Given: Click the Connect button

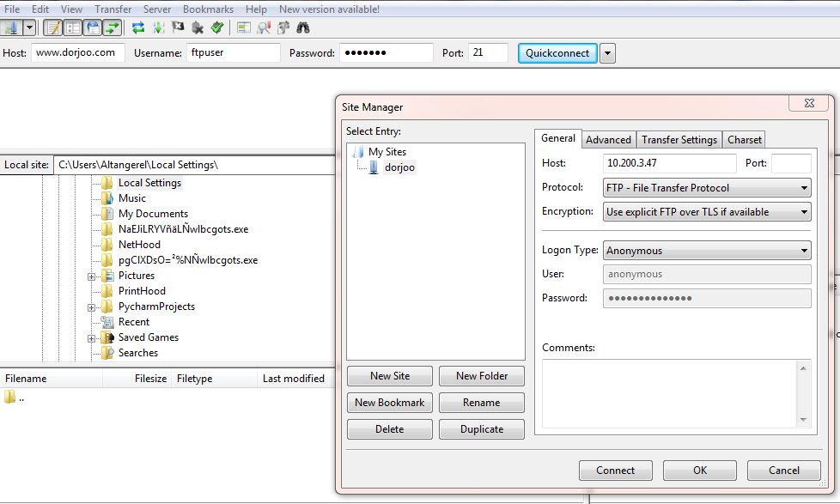Looking at the screenshot, I should pos(615,471).
